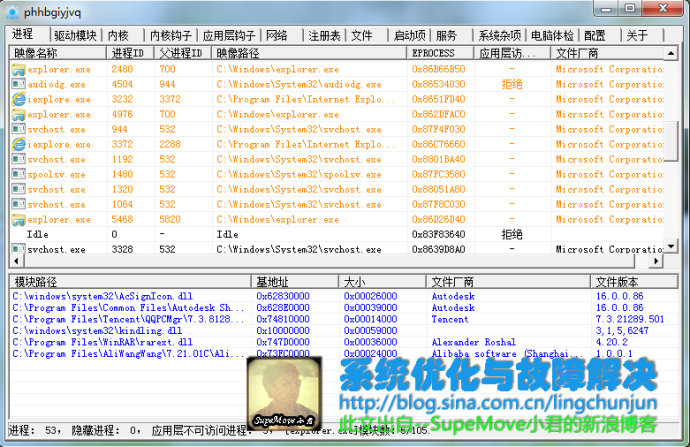Click the parent process ID 2288 cell
Image resolution: width=690 pixels, height=447 pixels.
pos(170,144)
